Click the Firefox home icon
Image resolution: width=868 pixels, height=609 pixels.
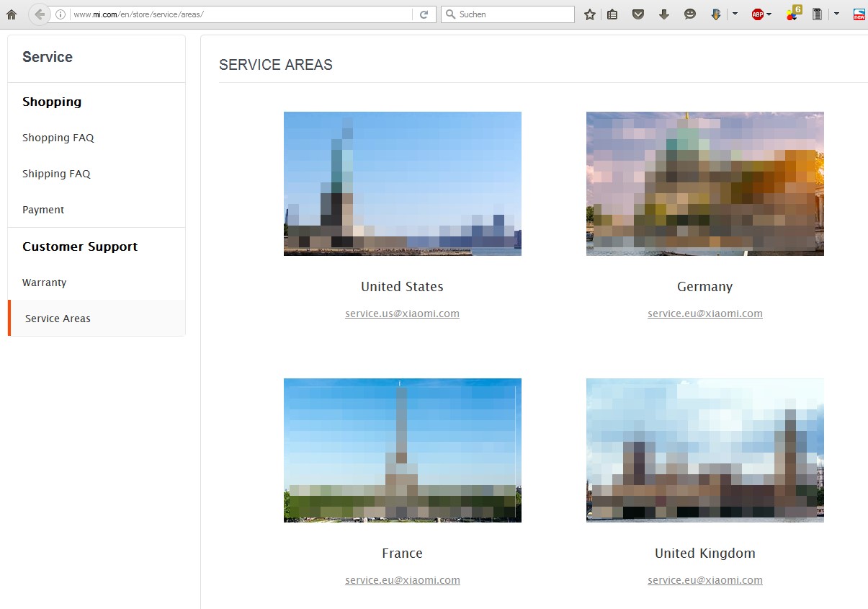pyautogui.click(x=12, y=14)
